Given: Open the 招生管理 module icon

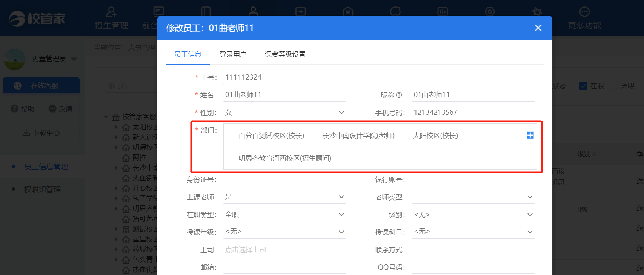Looking at the screenshot, I should (x=111, y=12).
